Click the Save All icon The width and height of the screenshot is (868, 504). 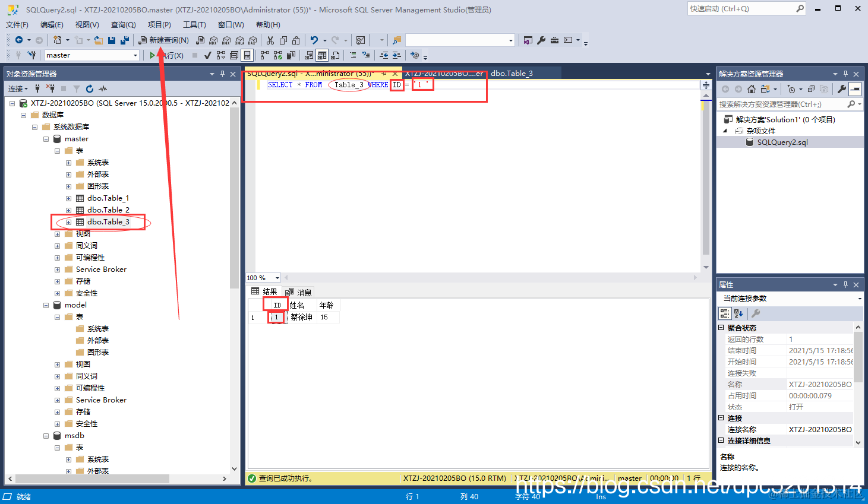[x=125, y=40]
